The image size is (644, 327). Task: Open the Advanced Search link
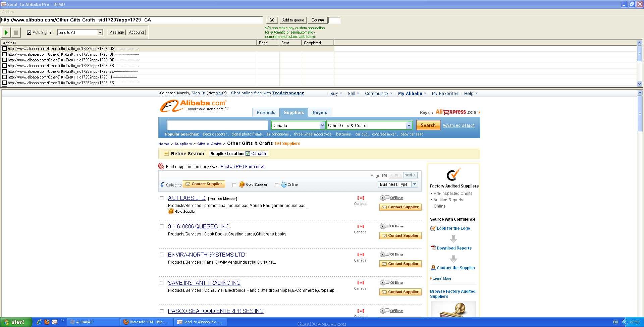click(458, 125)
